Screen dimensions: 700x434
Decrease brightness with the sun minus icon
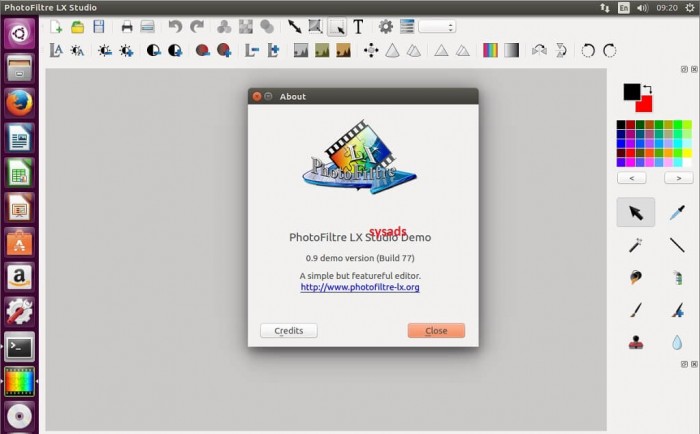[x=105, y=50]
